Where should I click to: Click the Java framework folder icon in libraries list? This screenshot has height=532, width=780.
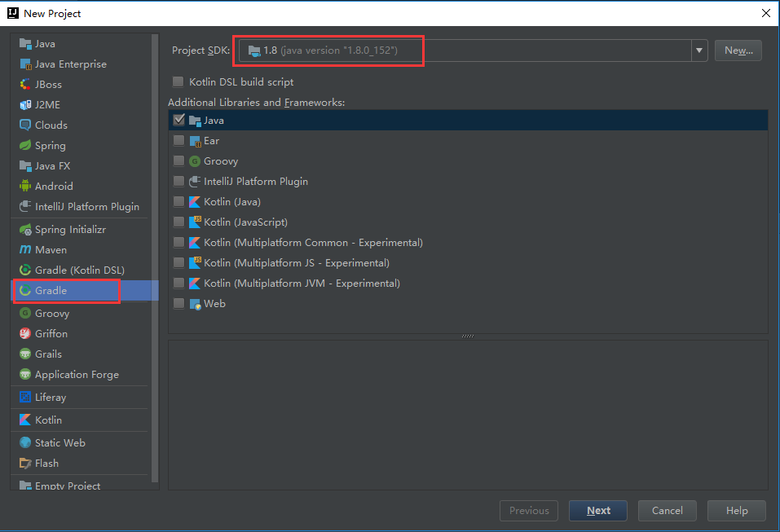(195, 121)
